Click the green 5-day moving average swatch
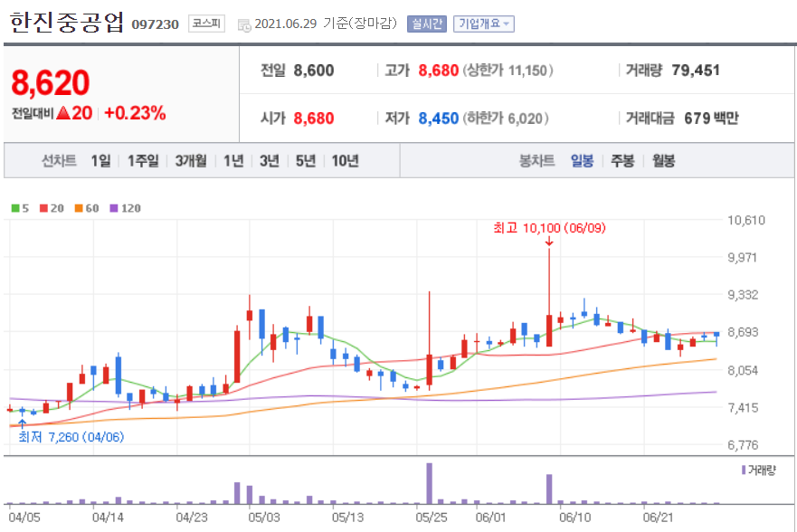 coord(15,208)
